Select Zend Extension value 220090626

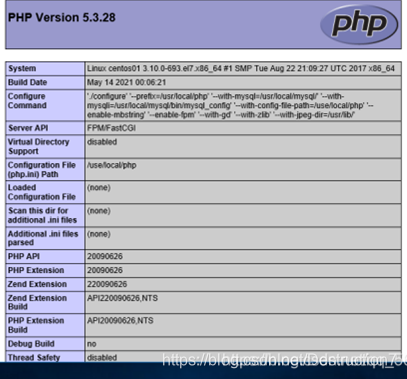pyautogui.click(x=107, y=284)
